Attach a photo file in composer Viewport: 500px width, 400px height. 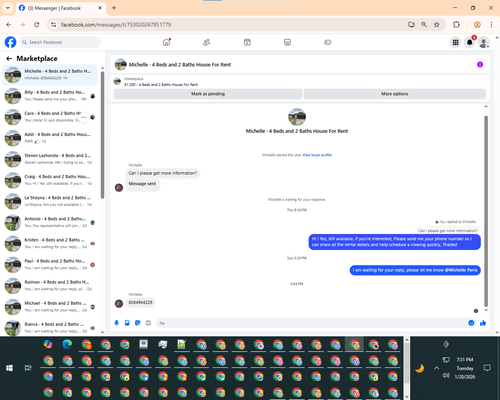[x=127, y=323]
